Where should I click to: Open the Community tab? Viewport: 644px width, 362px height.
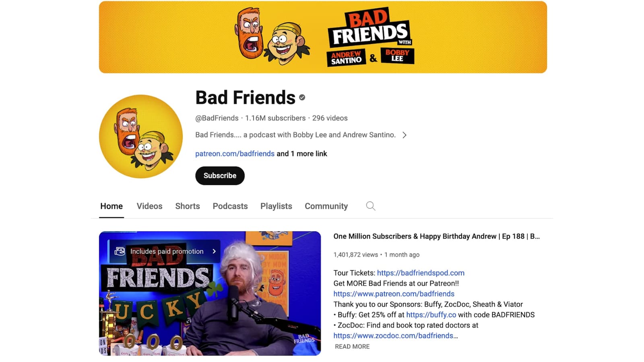click(326, 206)
